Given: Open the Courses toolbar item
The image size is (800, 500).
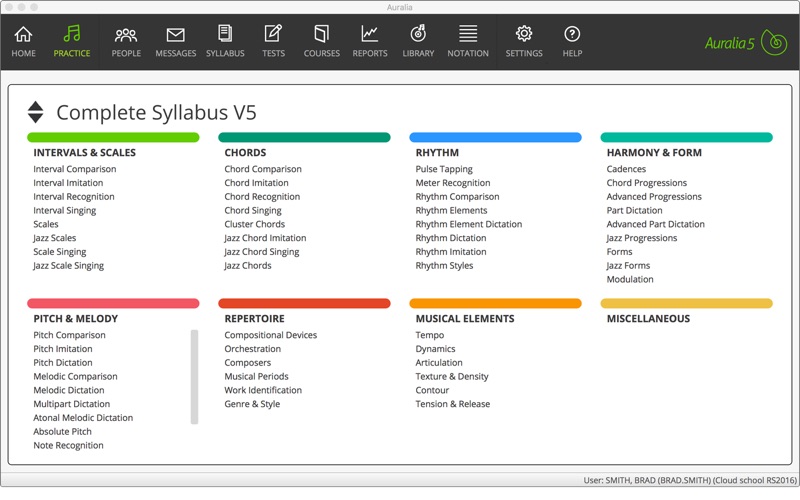Looking at the screenshot, I should (321, 41).
